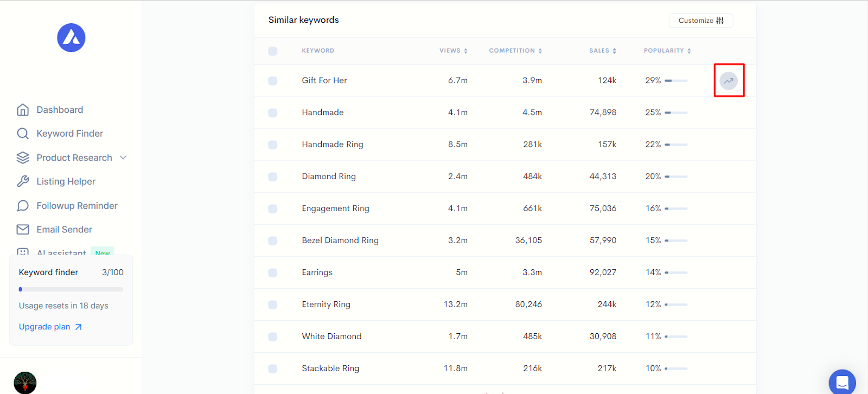Tick the Bezel Diamond Ring checkbox
Screen dimensions: 868x394
pyautogui.click(x=273, y=241)
